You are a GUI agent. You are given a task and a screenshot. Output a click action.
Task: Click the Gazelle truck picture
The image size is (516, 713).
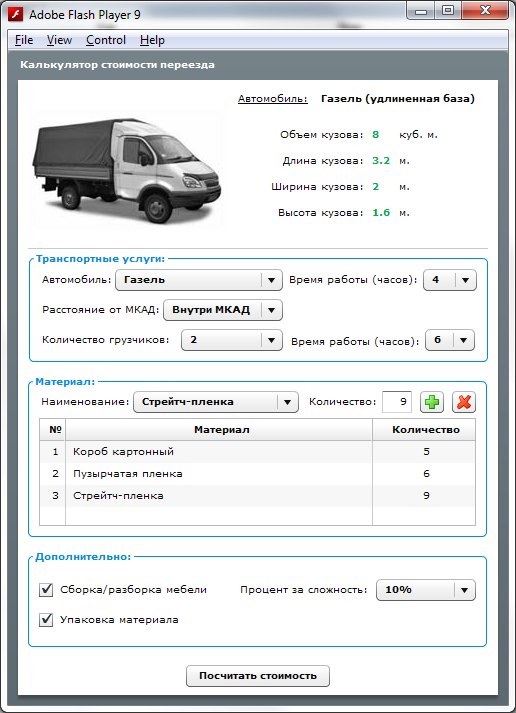click(x=126, y=170)
